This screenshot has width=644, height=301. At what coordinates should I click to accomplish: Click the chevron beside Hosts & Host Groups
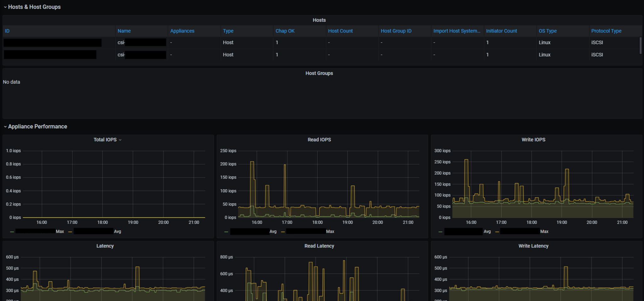(5, 7)
